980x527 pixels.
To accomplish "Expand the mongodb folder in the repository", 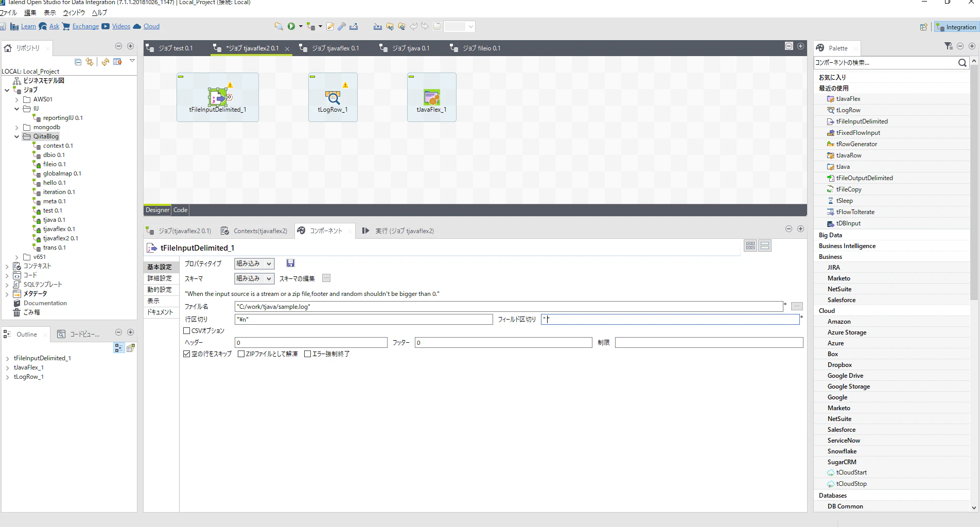I will [x=17, y=128].
